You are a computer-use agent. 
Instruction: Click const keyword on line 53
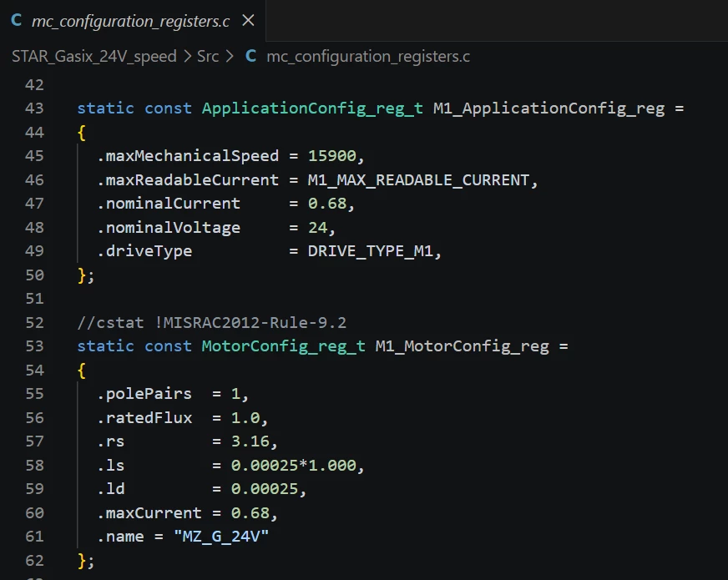click(x=168, y=346)
